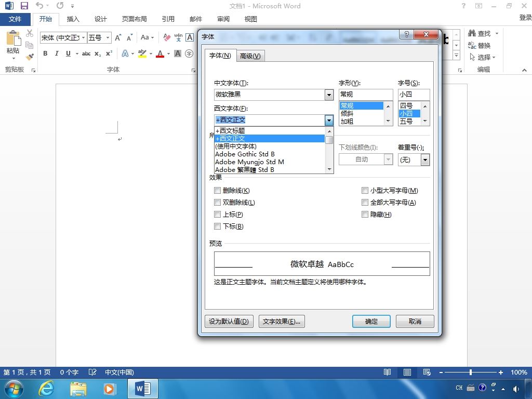Viewport: 532px width, 399px height.
Task: Switch to the 插入 Insert ribbon tab
Action: (73, 19)
